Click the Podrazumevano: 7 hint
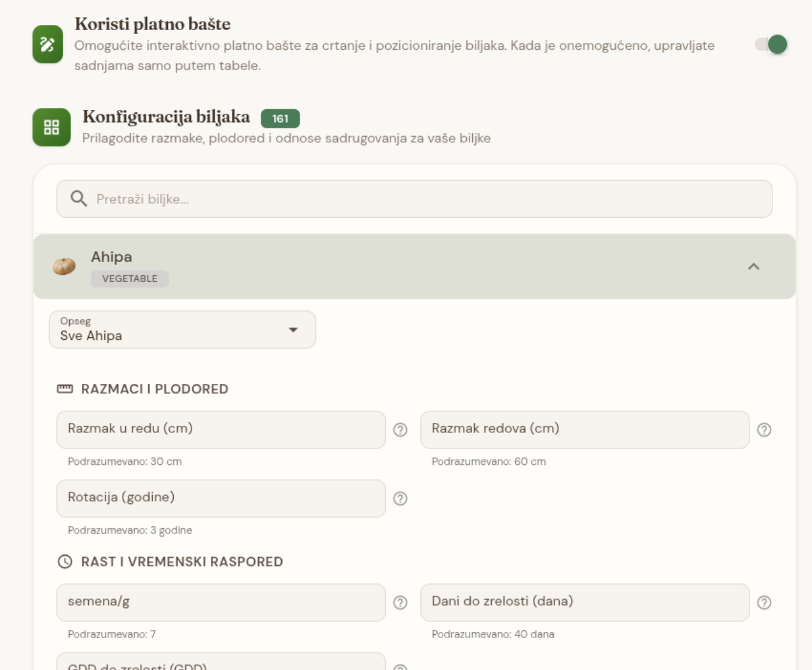Screen dimensions: 812x670 point(112,634)
